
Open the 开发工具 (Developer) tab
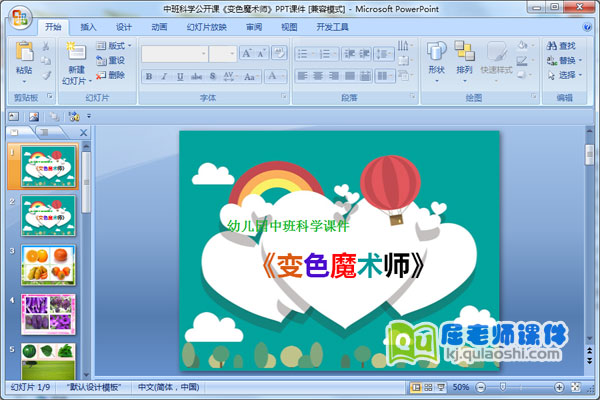332,27
